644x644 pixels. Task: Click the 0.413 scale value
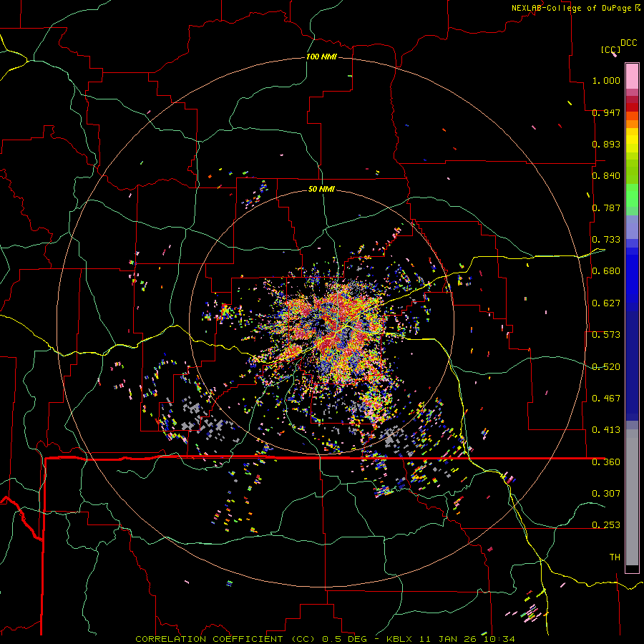coord(606,430)
